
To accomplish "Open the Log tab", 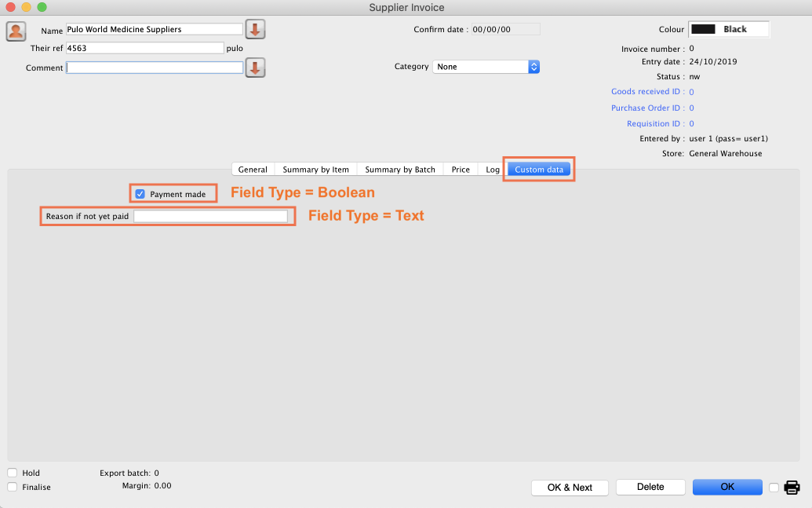I will click(492, 170).
